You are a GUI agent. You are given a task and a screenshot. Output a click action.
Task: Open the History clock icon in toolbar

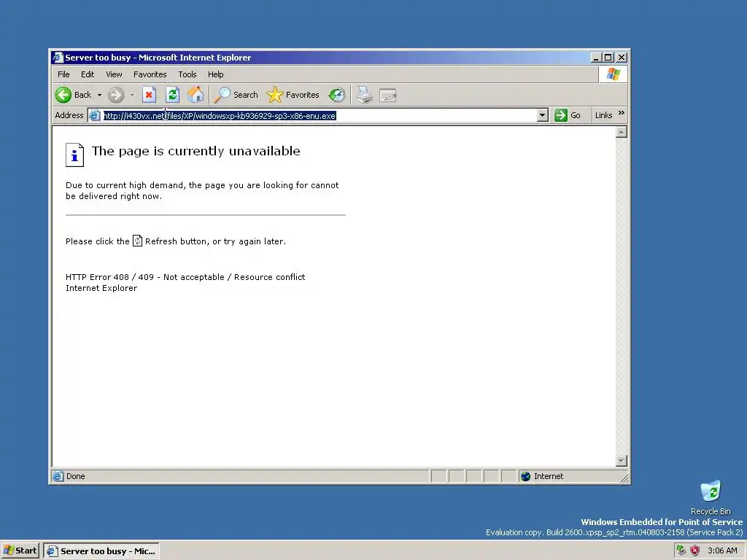[337, 96]
